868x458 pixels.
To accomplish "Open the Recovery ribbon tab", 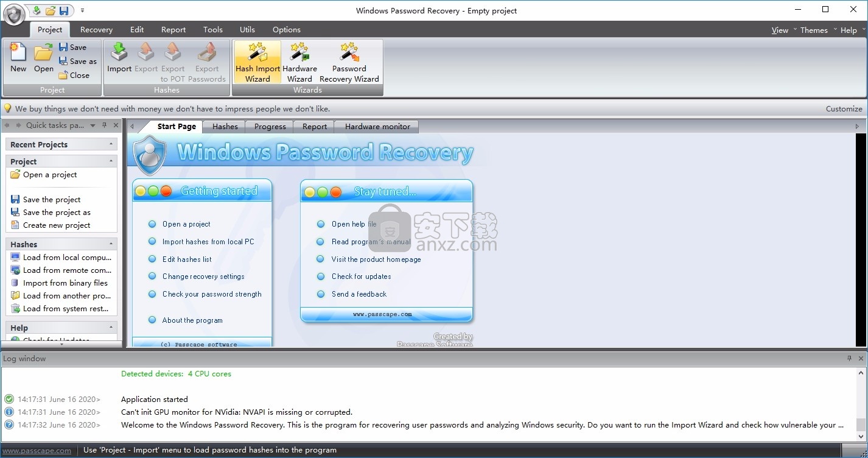I will pyautogui.click(x=96, y=29).
